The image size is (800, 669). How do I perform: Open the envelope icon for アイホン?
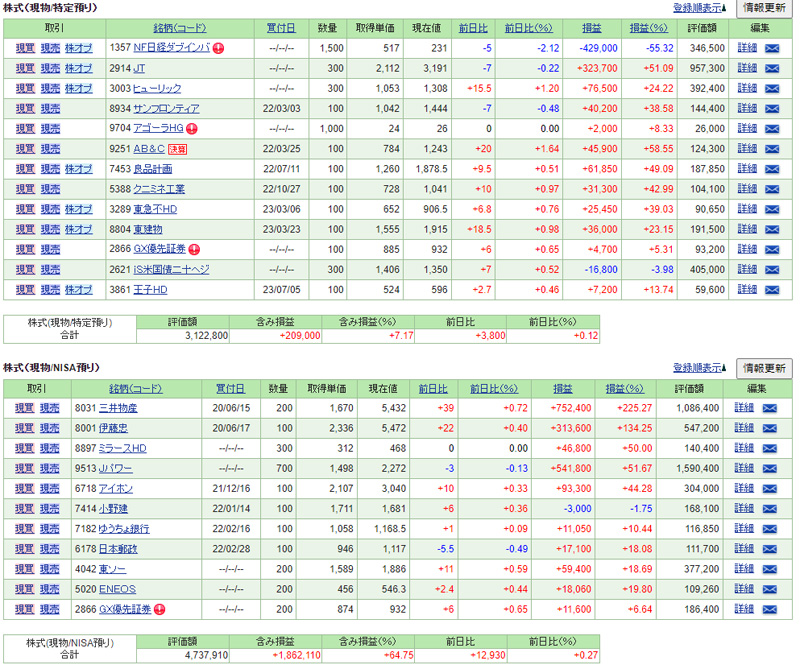point(769,489)
